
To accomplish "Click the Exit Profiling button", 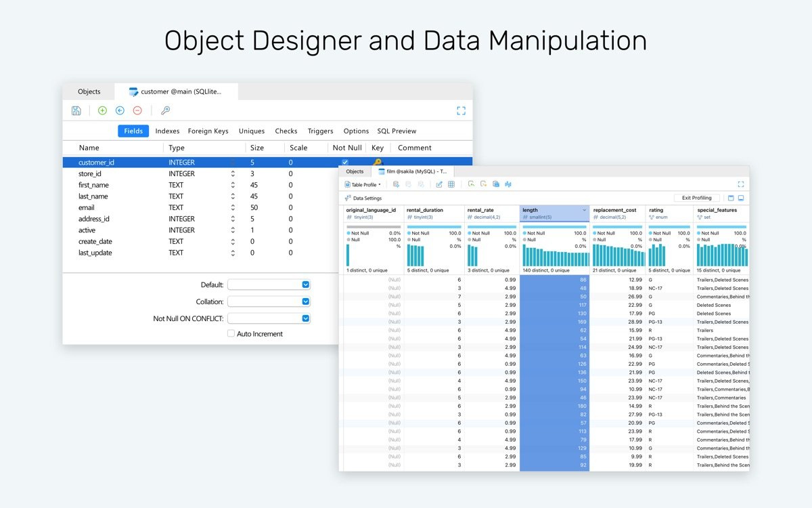I will (696, 198).
